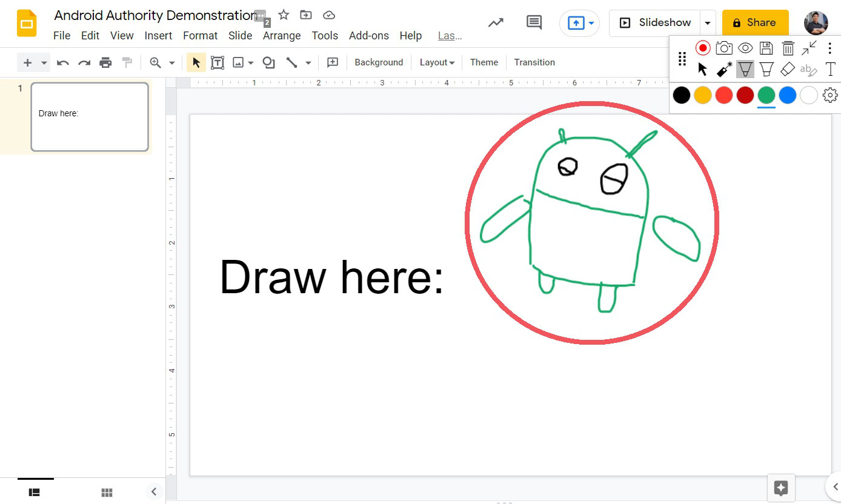Open the zoom level dropdown arrow
This screenshot has height=504, width=841.
(x=172, y=62)
